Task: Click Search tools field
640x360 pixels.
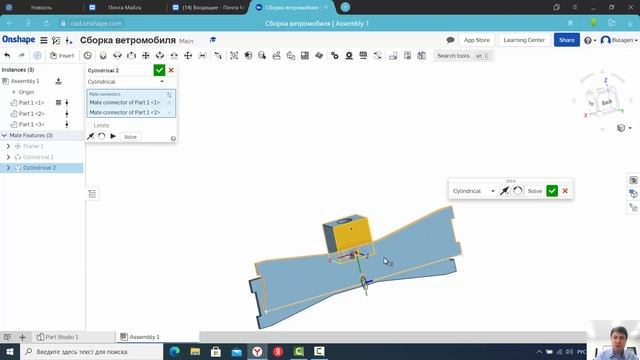Action: pyautogui.click(x=463, y=56)
